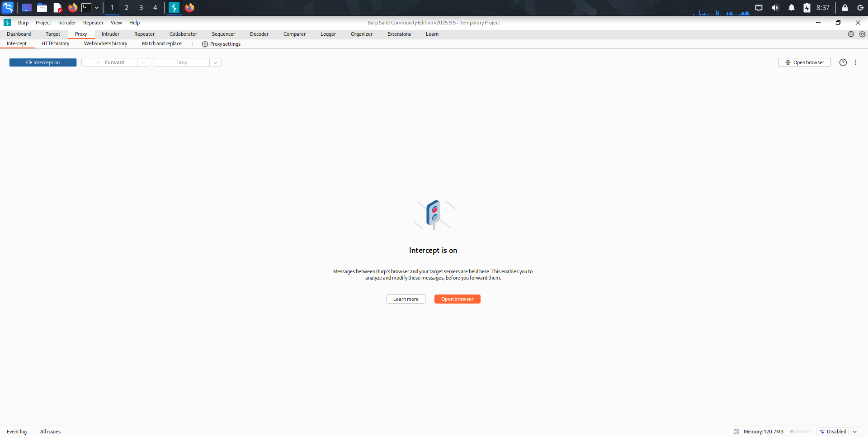Select the Firefox window button beside the Burp Suite taskbar button

pyautogui.click(x=189, y=8)
